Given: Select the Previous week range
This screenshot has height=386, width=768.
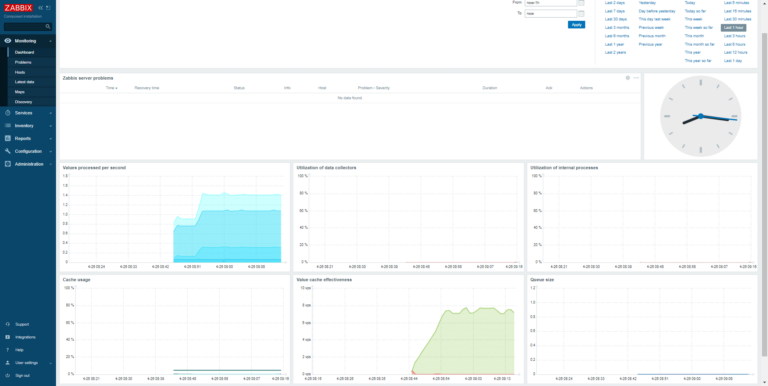Looking at the screenshot, I should [x=651, y=27].
